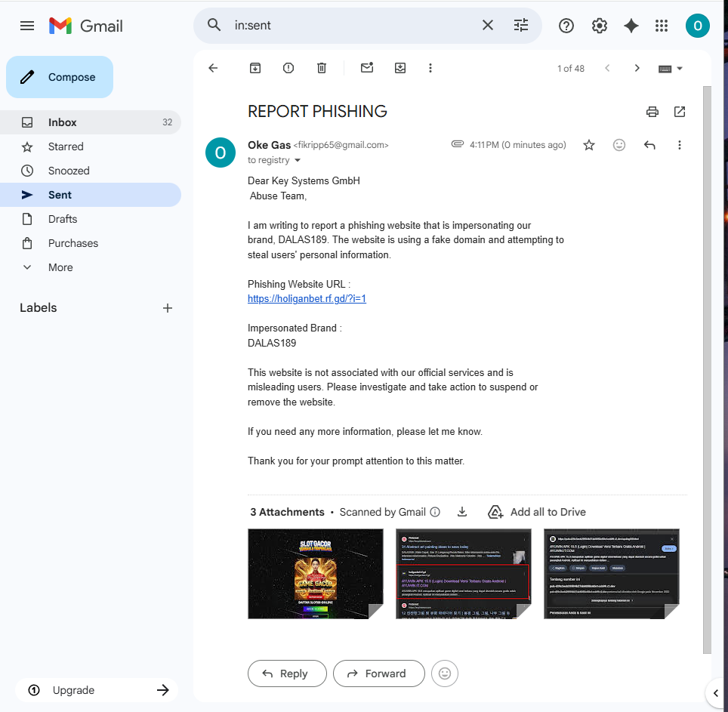This screenshot has width=728, height=712.
Task: Open the Purchases folder
Action: point(91,243)
